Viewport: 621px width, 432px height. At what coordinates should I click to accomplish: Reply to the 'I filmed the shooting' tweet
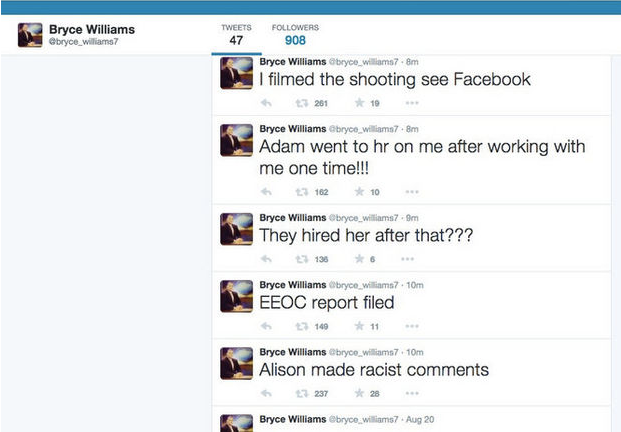click(266, 102)
